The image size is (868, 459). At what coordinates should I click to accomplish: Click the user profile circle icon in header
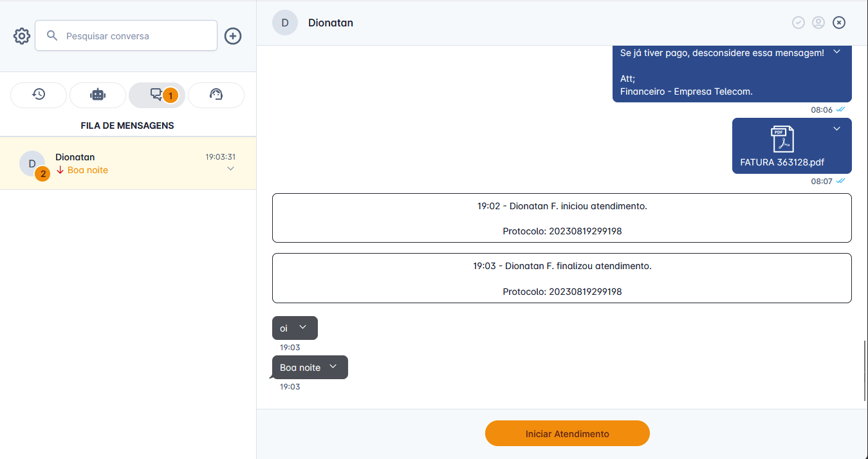click(818, 23)
